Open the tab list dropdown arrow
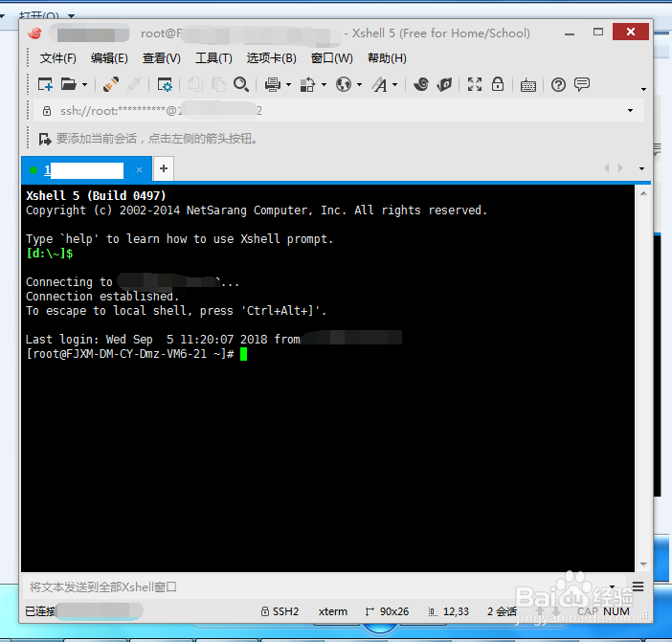 tap(641, 168)
